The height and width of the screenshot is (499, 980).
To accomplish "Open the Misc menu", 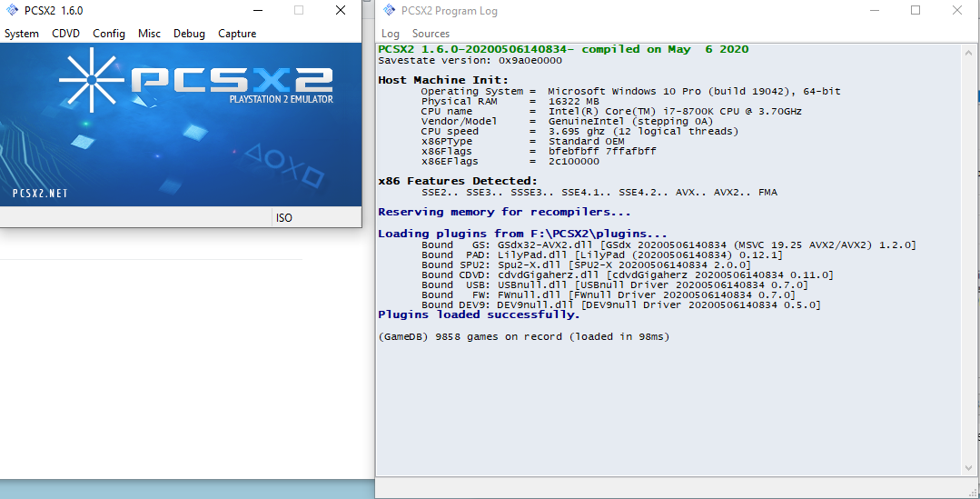I will click(x=149, y=34).
